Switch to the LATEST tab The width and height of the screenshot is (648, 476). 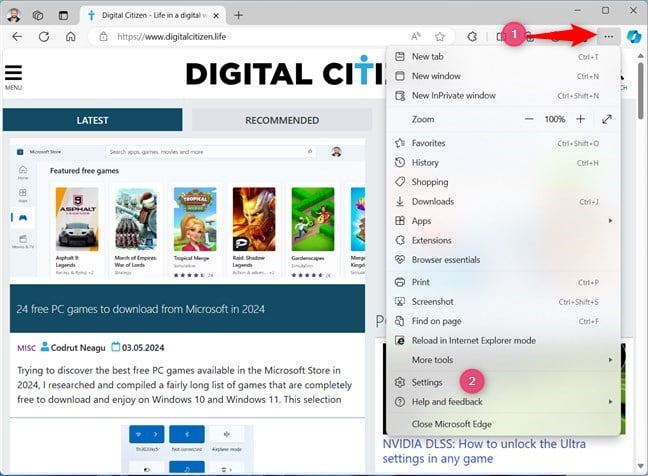tap(92, 120)
